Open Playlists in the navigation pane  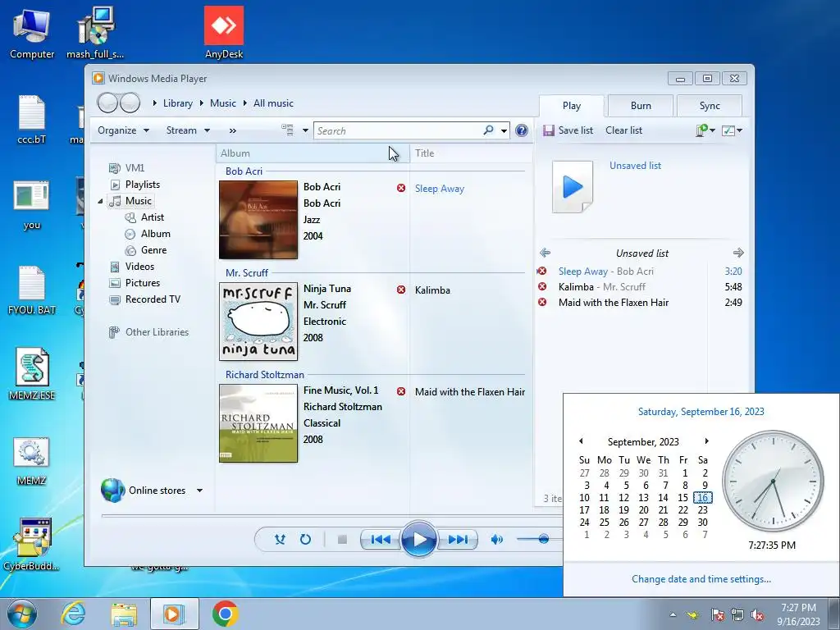click(143, 185)
